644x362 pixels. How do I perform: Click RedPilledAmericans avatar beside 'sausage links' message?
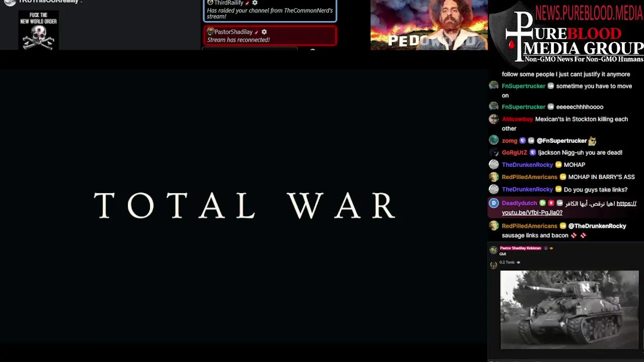494,226
